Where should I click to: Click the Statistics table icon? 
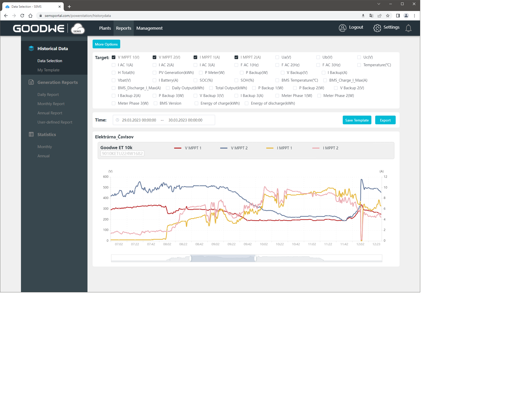pyautogui.click(x=31, y=134)
